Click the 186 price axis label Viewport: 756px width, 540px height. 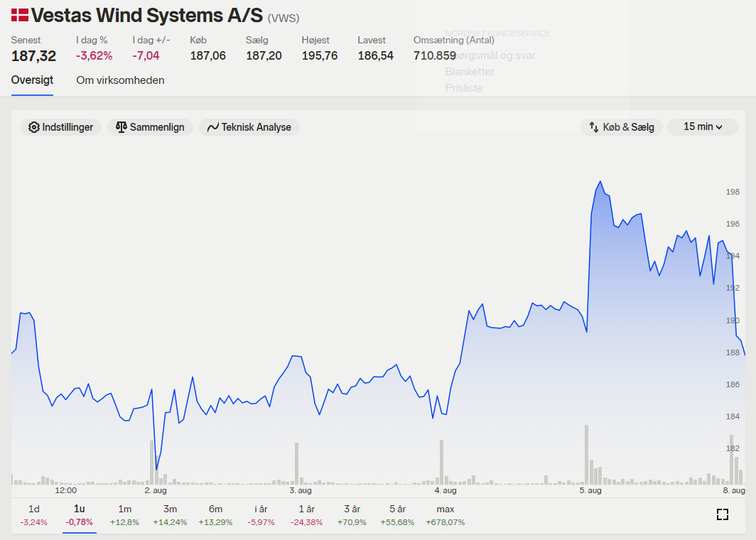[x=733, y=384]
